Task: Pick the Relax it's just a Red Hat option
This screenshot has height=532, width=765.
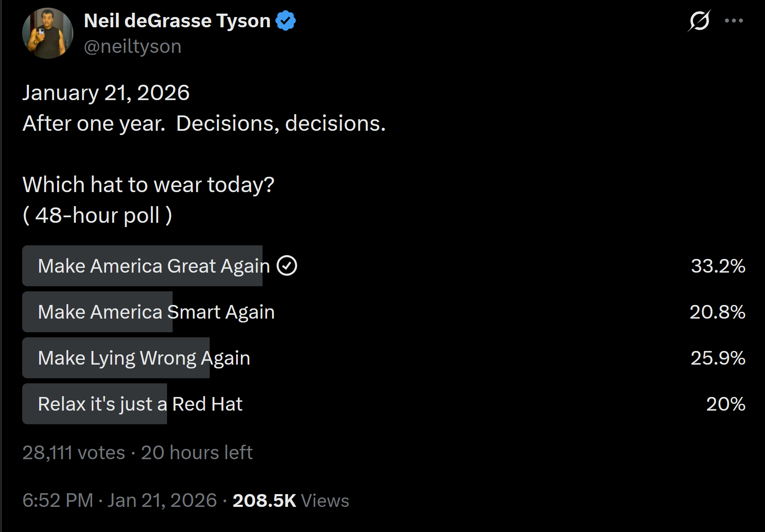Action: [x=140, y=404]
